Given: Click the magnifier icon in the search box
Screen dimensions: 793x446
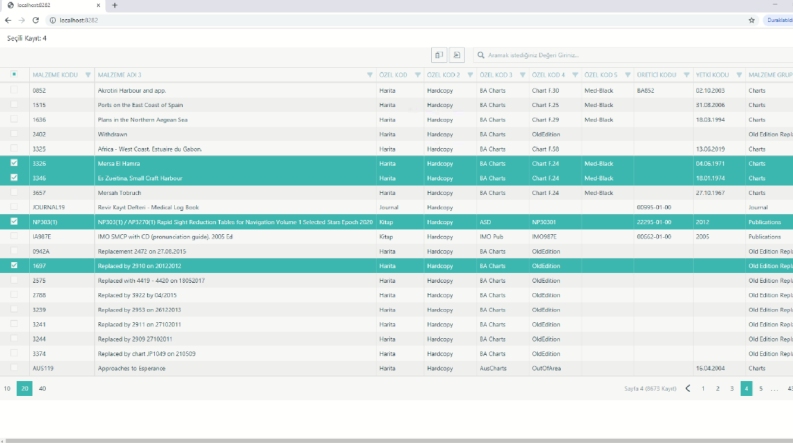Looking at the screenshot, I should coord(481,55).
